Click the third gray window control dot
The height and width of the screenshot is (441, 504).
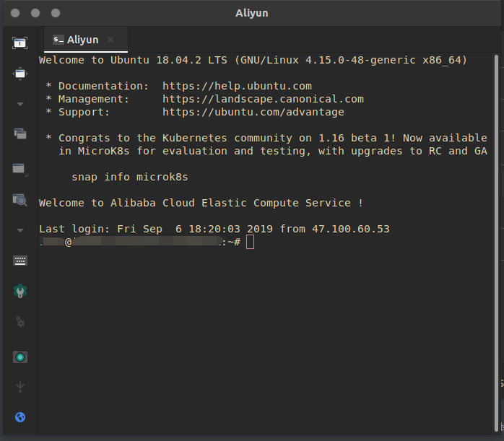pyautogui.click(x=56, y=13)
